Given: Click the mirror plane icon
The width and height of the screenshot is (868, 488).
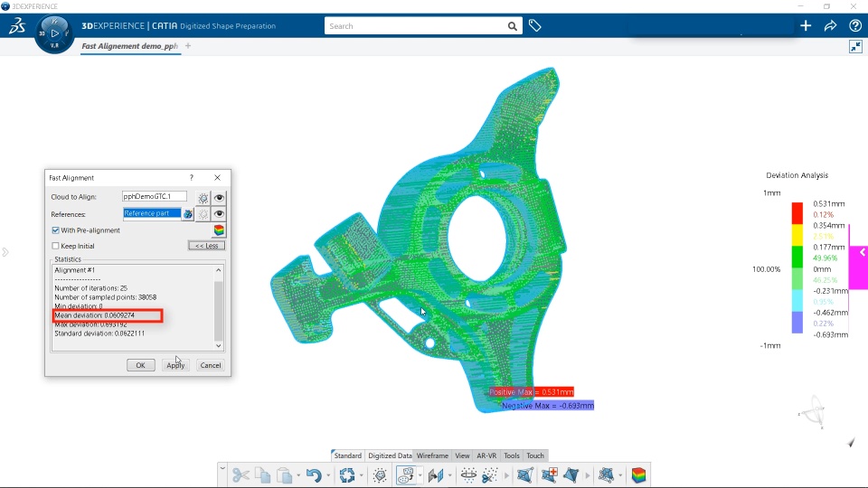Looking at the screenshot, I should click(436, 474).
